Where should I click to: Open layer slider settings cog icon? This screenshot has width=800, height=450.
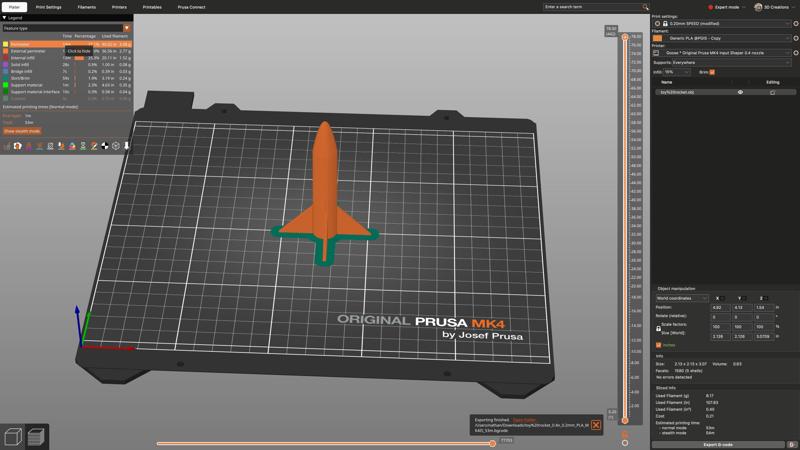pos(625,443)
